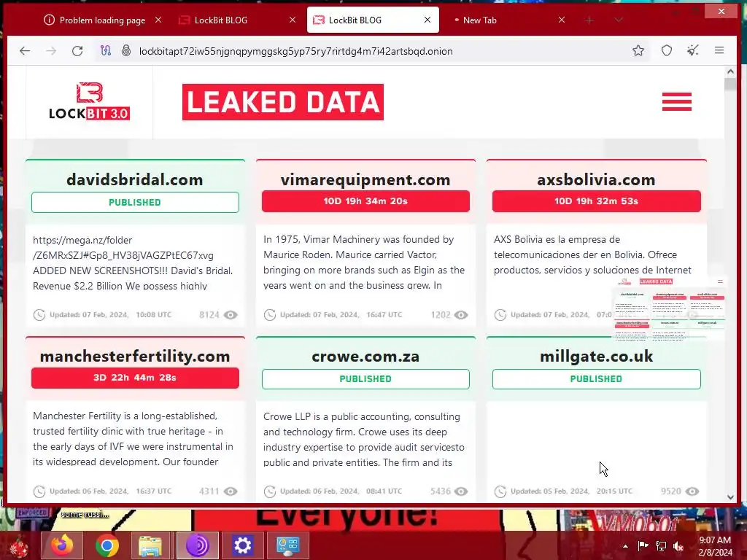This screenshot has width=747, height=560.
Task: Click clock icon on millgate.co.uk card
Action: pos(500,491)
